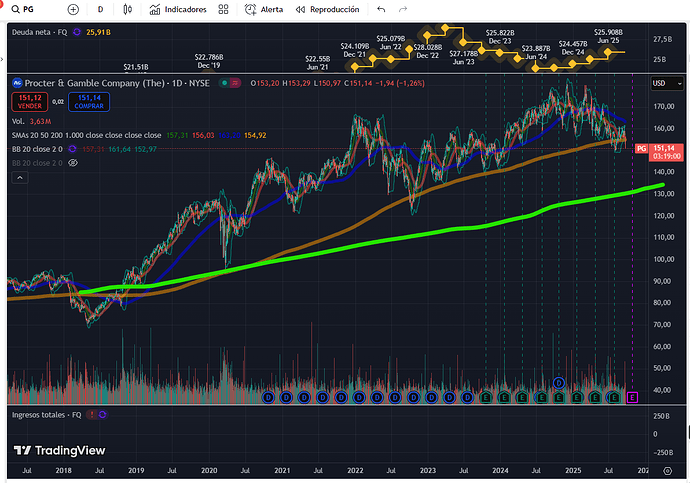Click the redo arrow in toolbar
The height and width of the screenshot is (483, 690).
click(x=406, y=9)
